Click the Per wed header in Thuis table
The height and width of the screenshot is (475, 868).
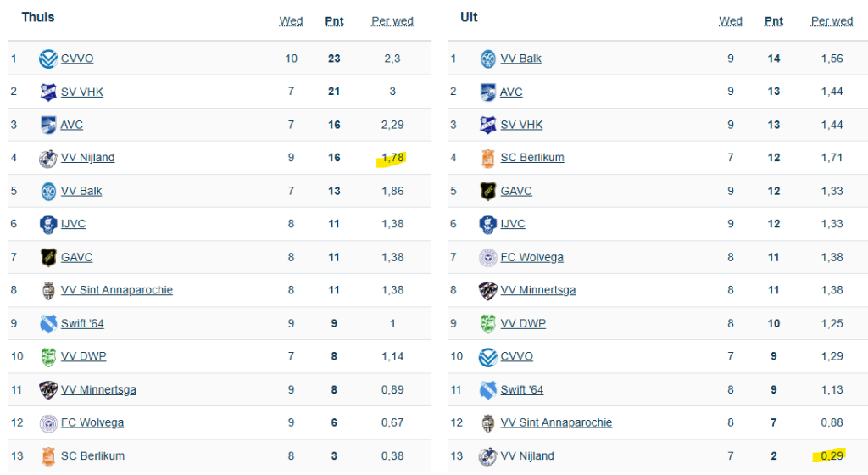(x=392, y=21)
